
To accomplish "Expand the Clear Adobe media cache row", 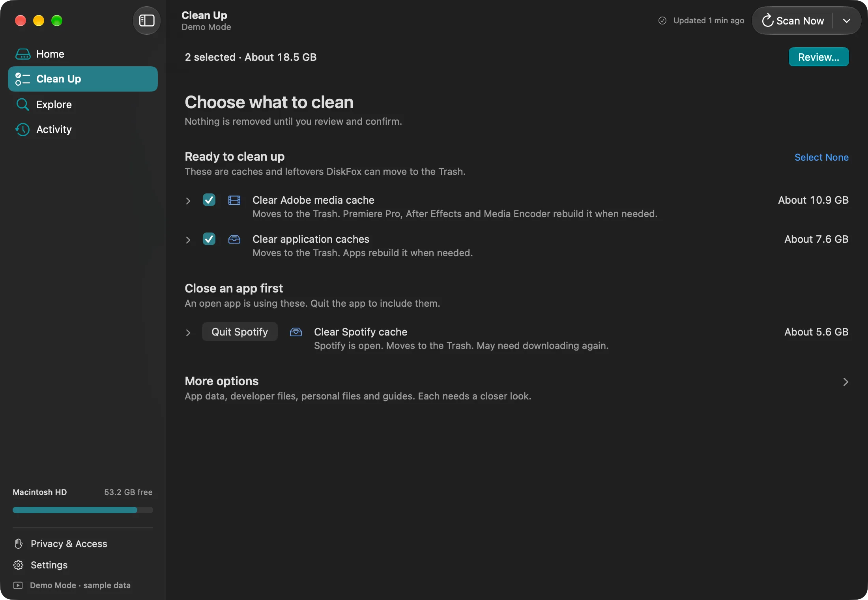I will pyautogui.click(x=188, y=201).
